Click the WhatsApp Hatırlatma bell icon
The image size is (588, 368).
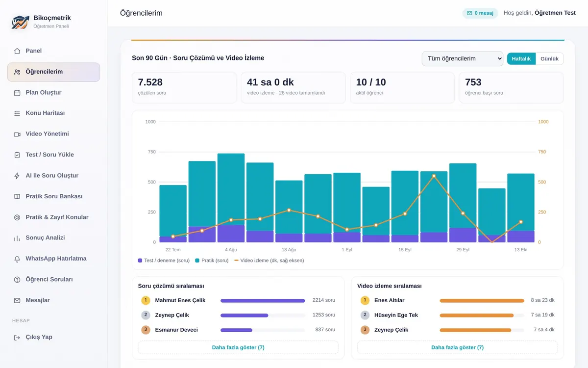17,259
